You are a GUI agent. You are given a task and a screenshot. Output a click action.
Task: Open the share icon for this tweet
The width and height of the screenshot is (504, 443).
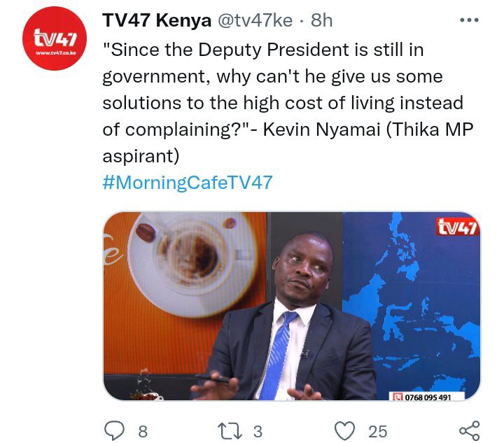[x=469, y=431]
